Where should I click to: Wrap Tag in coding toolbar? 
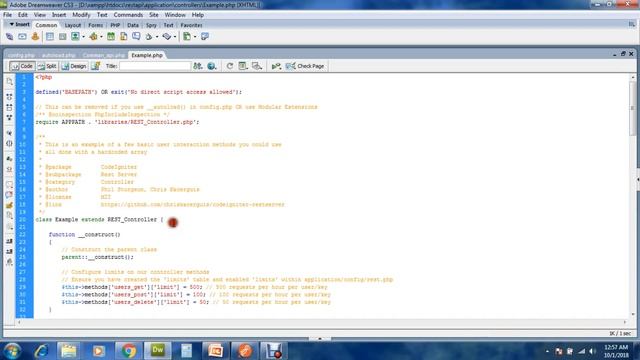coord(9,205)
